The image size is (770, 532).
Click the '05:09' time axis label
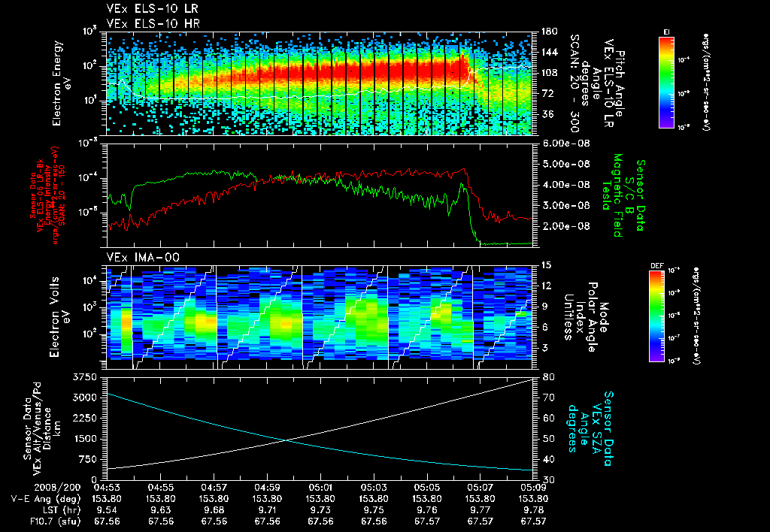coord(534,488)
